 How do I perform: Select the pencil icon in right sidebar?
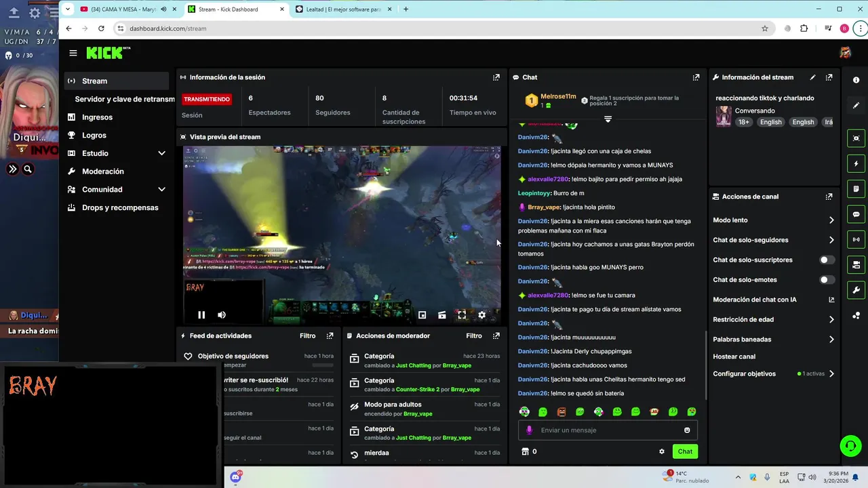pos(856,105)
